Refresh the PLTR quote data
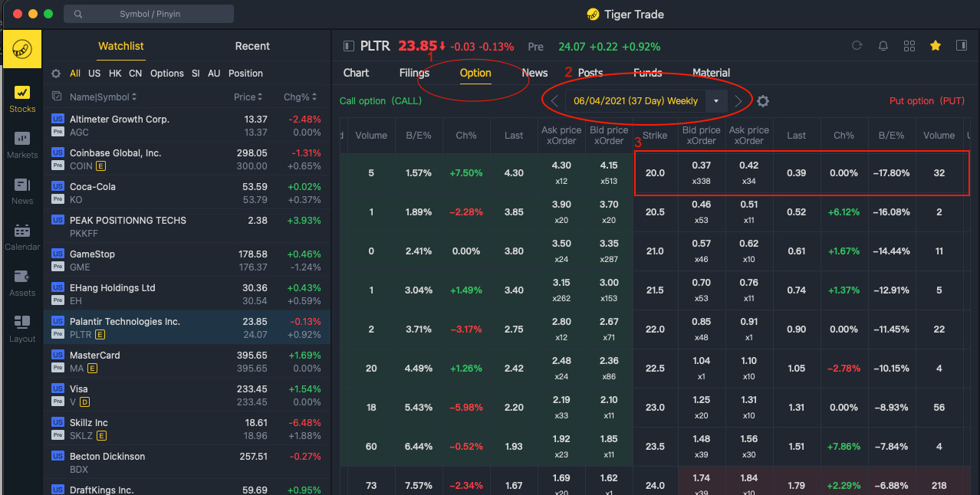980x495 pixels. pyautogui.click(x=857, y=46)
